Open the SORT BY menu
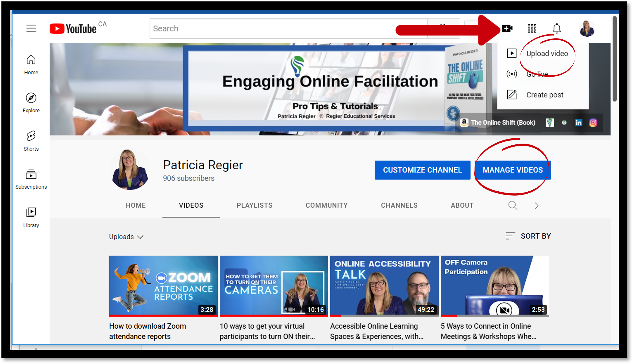Screen dimensions: 633x364 coord(528,236)
